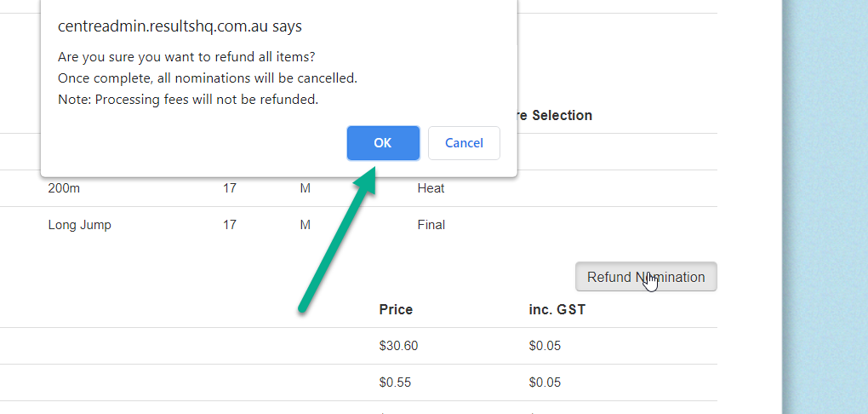Screen dimensions: 868x414
Task: Click the processing fees note in the dialog
Action: pyautogui.click(x=188, y=100)
